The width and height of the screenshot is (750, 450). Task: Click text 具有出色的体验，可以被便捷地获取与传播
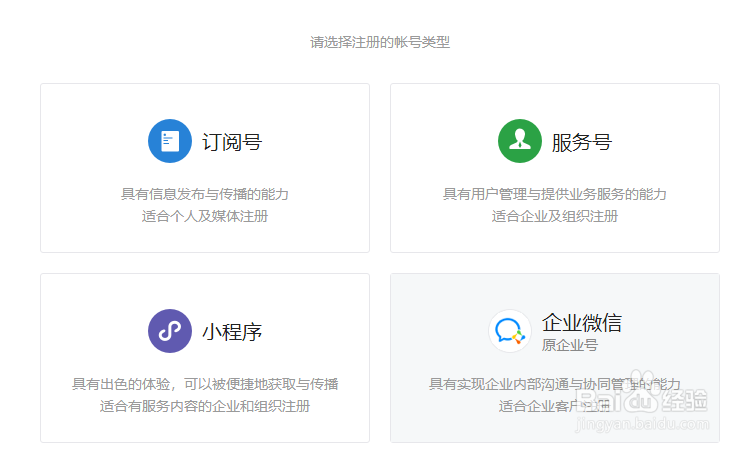pyautogui.click(x=205, y=384)
